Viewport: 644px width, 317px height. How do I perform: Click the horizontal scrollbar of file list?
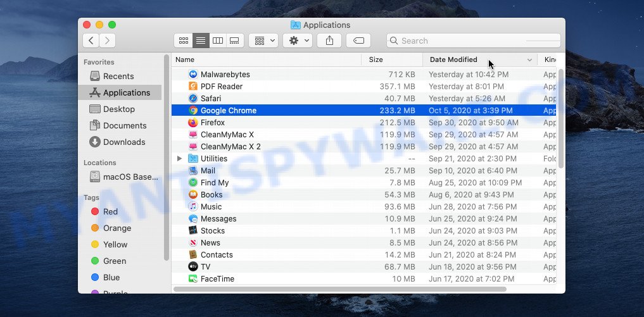pos(340,289)
